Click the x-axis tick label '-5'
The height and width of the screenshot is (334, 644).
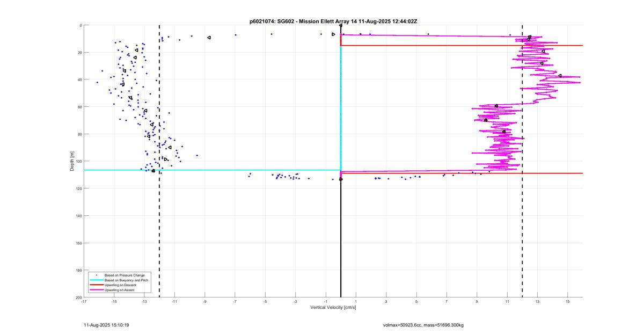click(x=265, y=302)
